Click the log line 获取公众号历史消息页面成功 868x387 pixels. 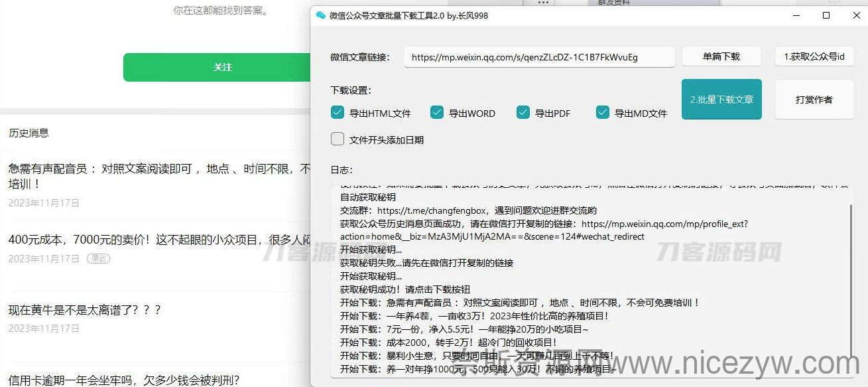(544, 224)
